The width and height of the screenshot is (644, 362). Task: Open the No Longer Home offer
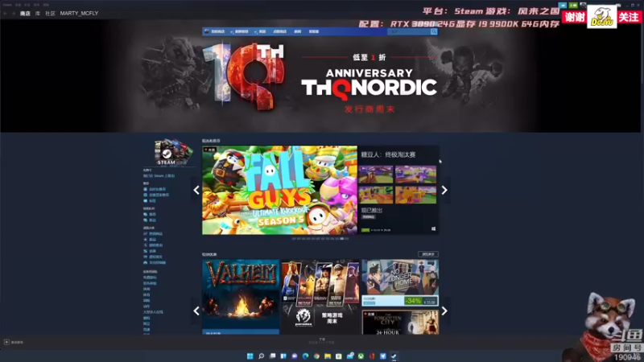click(x=400, y=282)
